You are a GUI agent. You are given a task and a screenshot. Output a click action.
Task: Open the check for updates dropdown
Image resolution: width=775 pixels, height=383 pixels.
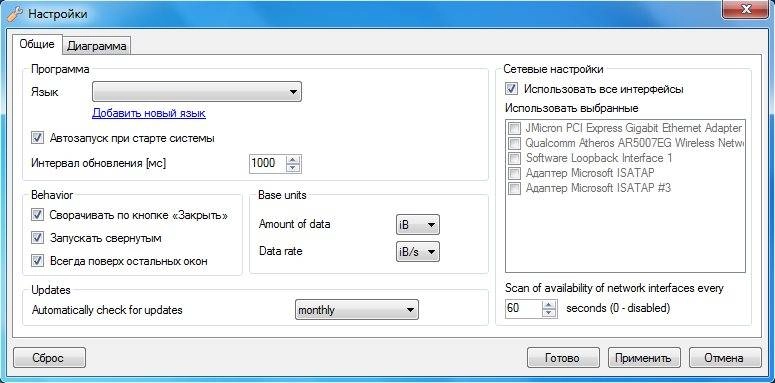pyautogui.click(x=356, y=310)
